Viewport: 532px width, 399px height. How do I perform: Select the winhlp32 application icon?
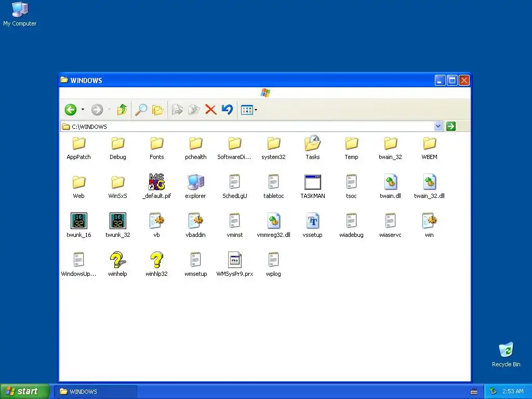[157, 264]
